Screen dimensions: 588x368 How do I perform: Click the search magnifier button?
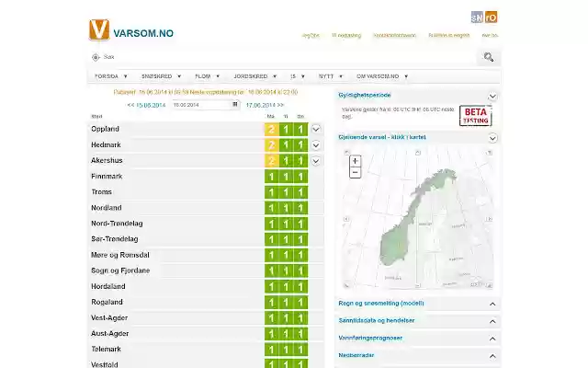coord(488,57)
